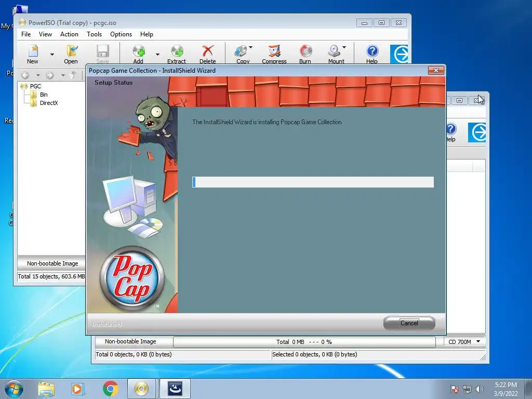Click the volume speaker tray icon
532x399 pixels.
pyautogui.click(x=479, y=389)
